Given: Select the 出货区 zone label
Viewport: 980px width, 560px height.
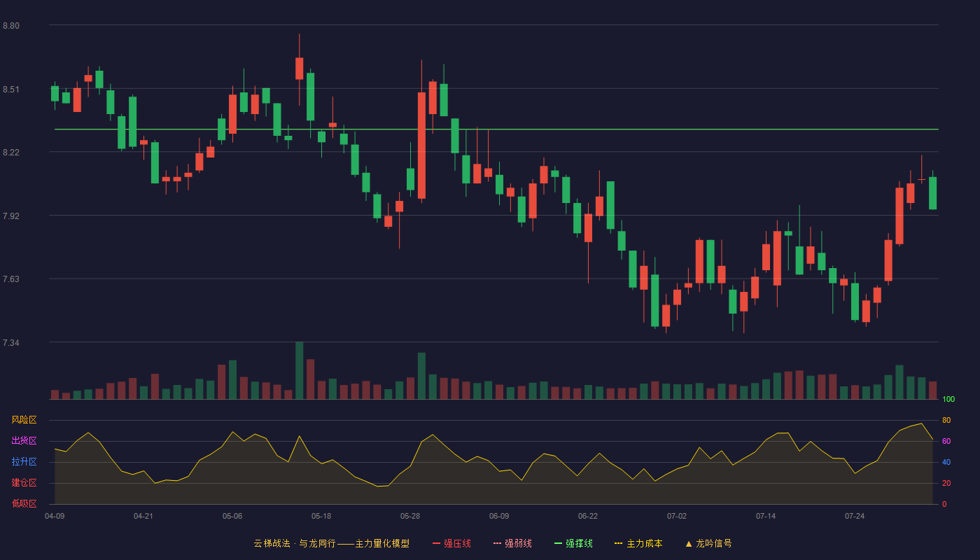Looking at the screenshot, I should click(24, 441).
